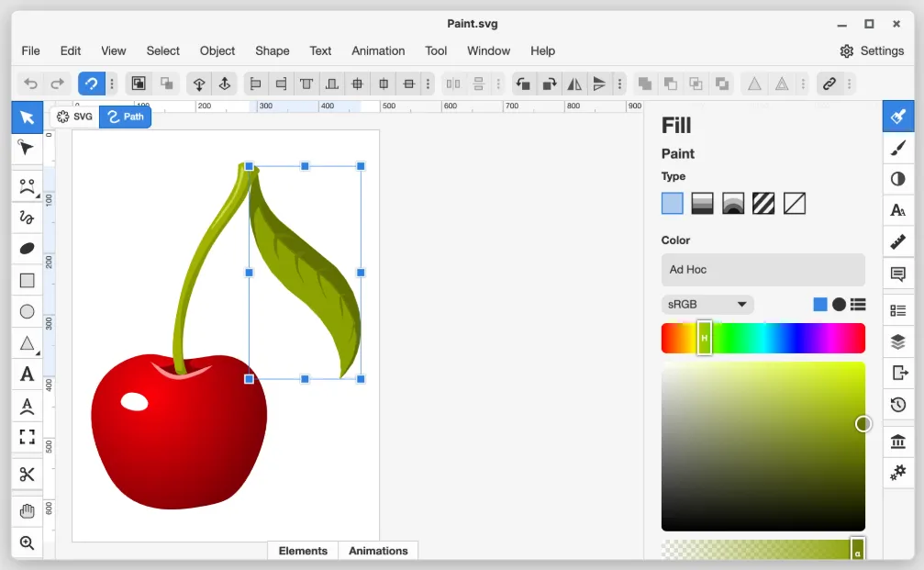Click the hue slider handle
The image size is (924, 570).
[704, 338]
